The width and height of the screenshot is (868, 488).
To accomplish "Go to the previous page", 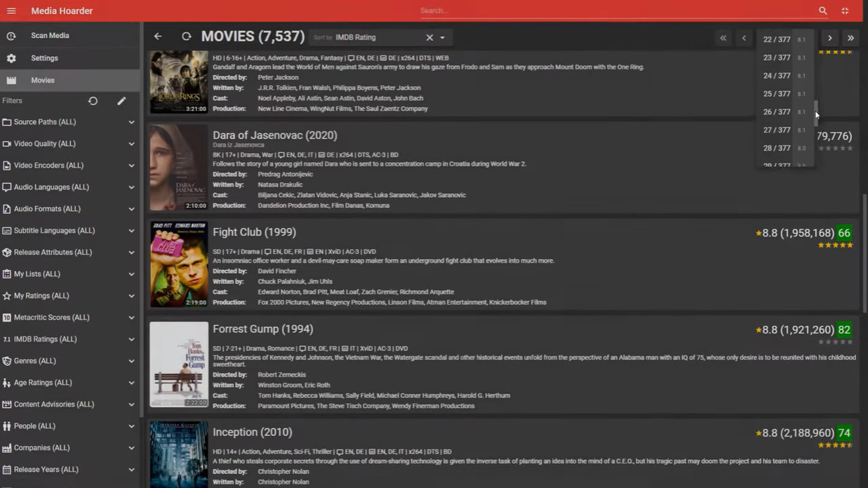I will tap(744, 38).
